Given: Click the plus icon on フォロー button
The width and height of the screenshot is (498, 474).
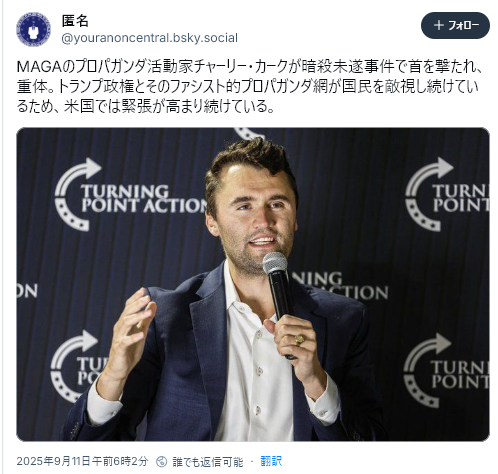Looking at the screenshot, I should click(439, 25).
